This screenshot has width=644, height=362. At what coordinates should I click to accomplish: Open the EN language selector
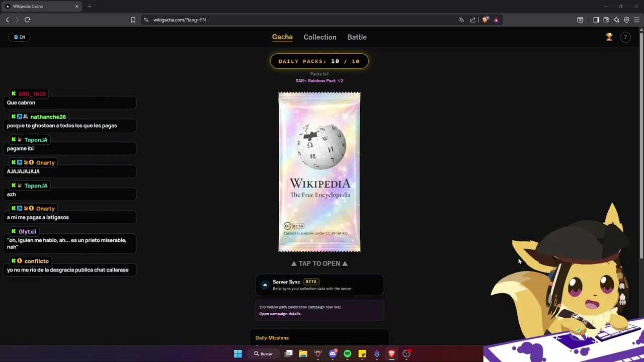click(19, 37)
